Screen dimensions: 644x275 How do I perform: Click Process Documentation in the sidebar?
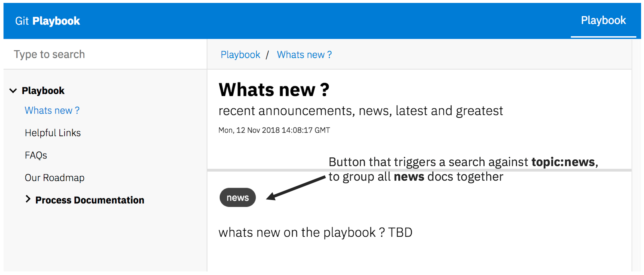click(x=89, y=200)
